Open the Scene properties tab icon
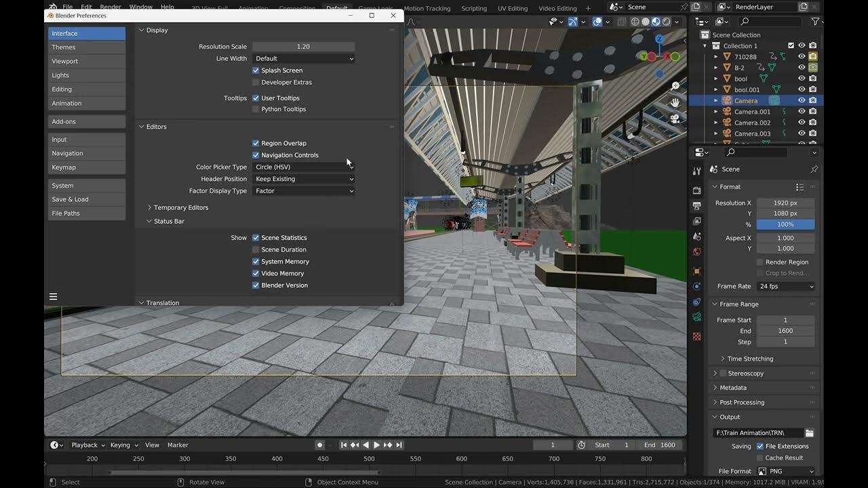868x488 pixels. tap(696, 236)
